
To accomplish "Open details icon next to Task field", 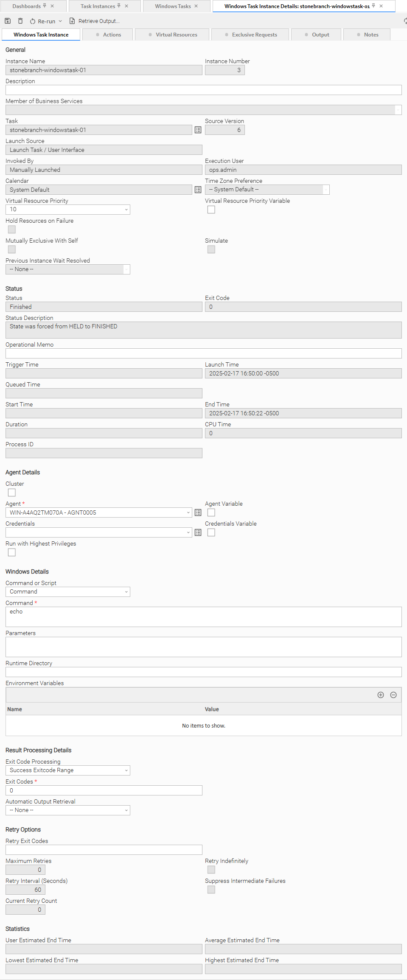I will coord(198,130).
